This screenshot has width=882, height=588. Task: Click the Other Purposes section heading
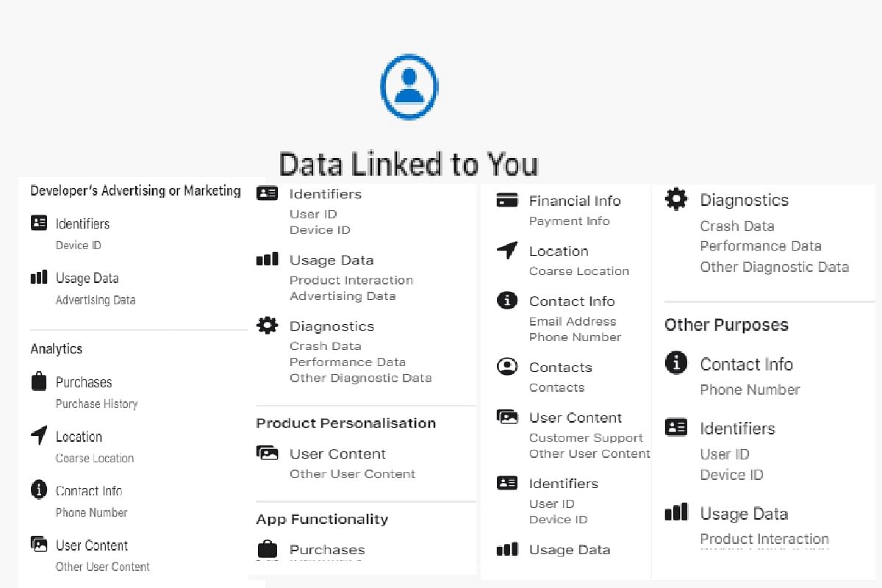726,326
